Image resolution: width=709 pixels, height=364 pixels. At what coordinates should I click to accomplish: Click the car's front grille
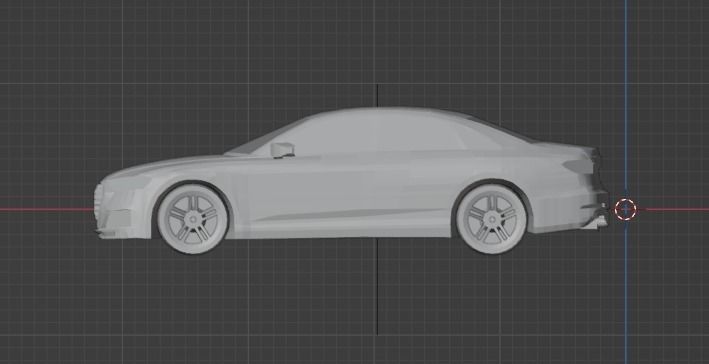98,201
